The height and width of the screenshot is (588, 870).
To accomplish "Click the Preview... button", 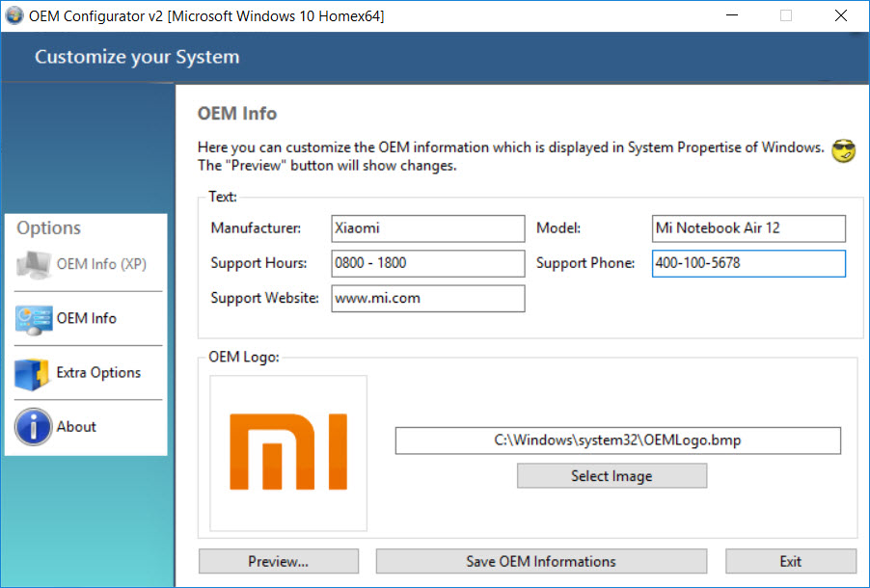I will tap(279, 561).
